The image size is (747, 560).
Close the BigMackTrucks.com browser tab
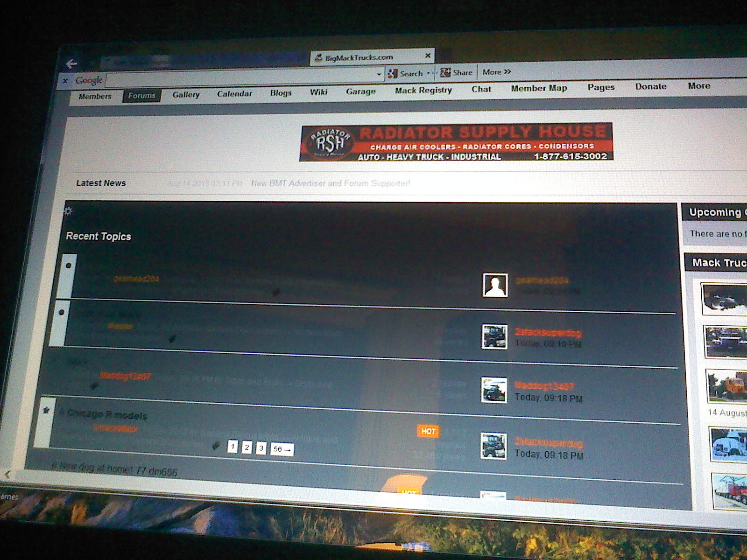tap(428, 56)
